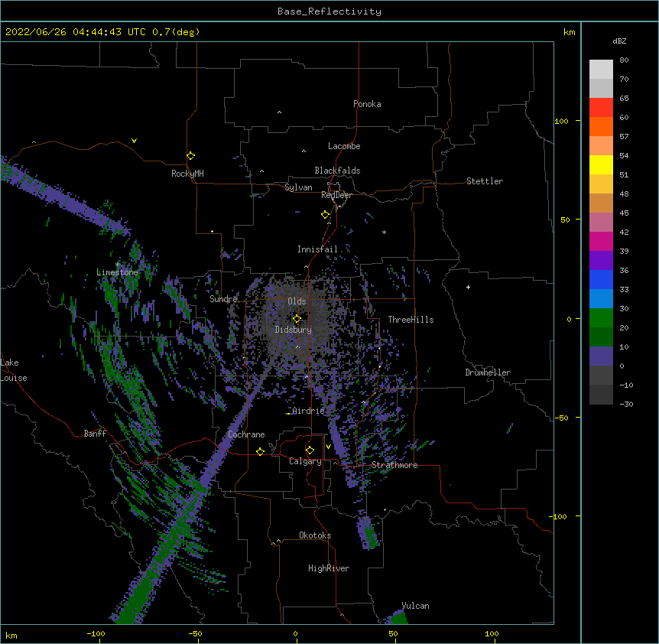The image size is (659, 644).
Task: Click the Sylvan label on map
Action: [x=298, y=187]
